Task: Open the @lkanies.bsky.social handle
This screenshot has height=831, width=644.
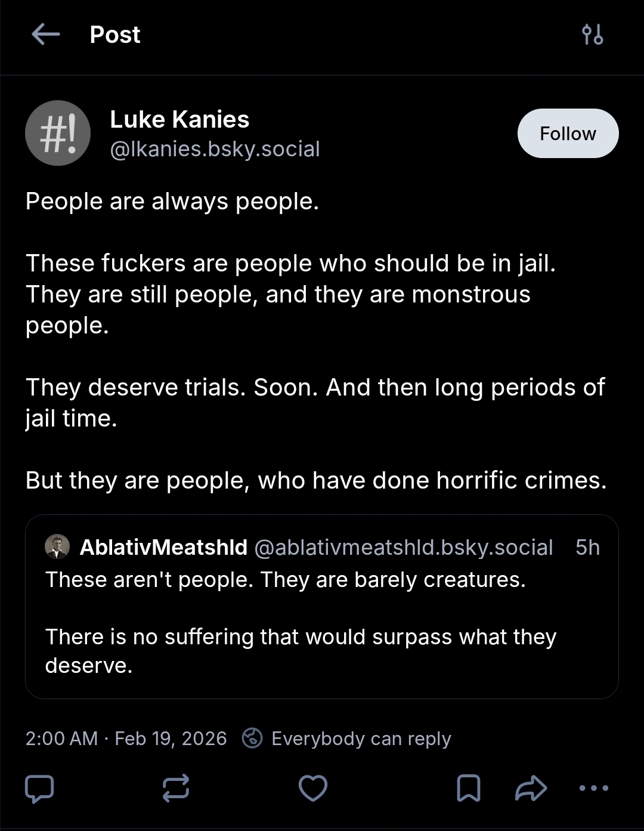Action: click(215, 149)
